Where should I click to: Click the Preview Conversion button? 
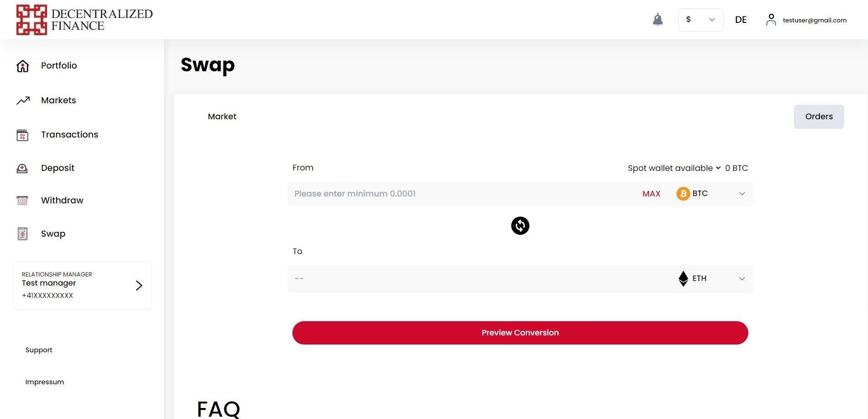pos(520,333)
